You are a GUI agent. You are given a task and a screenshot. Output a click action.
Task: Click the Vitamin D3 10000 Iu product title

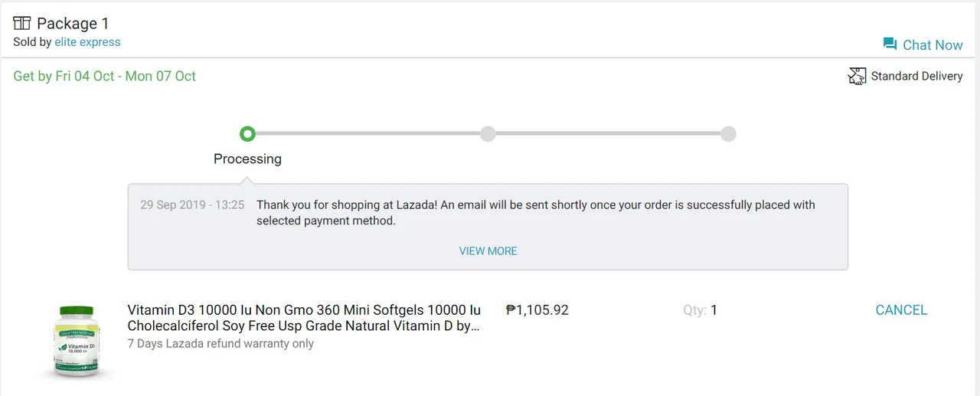304,318
